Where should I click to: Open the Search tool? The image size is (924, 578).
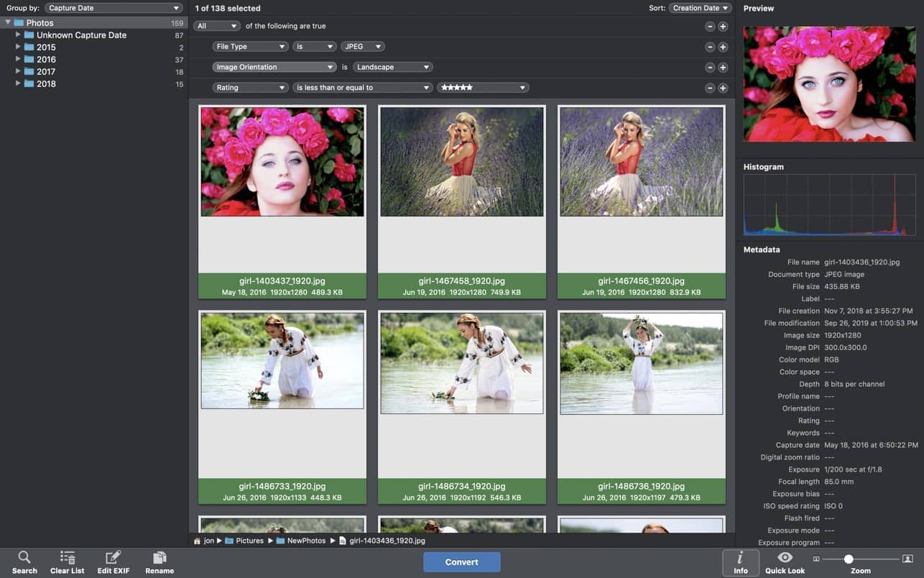[24, 561]
